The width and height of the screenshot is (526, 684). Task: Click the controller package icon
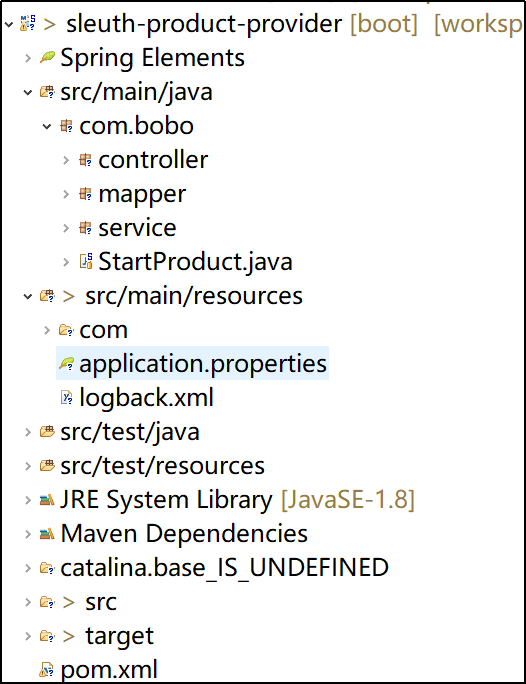pos(85,160)
